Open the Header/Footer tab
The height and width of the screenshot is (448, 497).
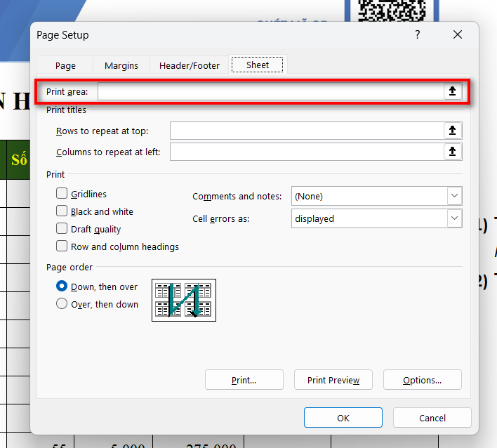190,65
